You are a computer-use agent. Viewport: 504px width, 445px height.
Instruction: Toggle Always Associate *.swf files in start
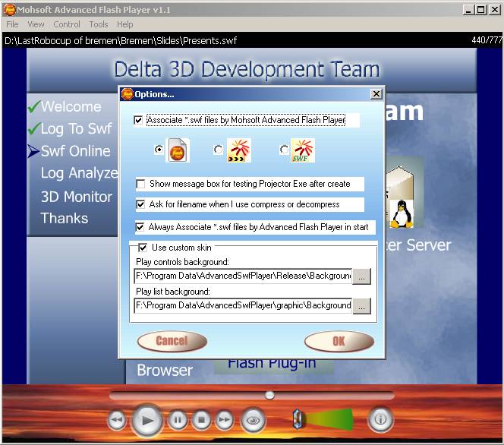pos(140,227)
